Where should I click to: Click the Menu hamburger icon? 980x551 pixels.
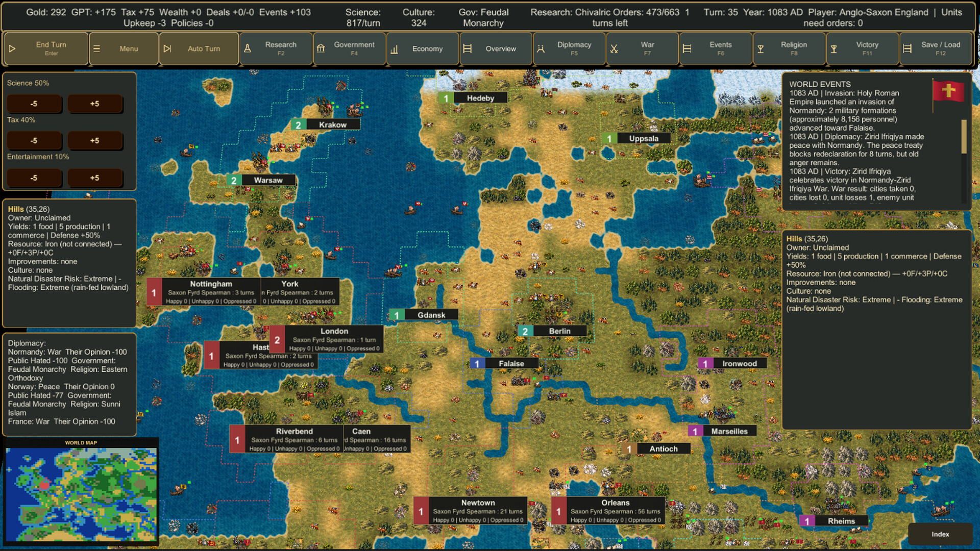96,49
